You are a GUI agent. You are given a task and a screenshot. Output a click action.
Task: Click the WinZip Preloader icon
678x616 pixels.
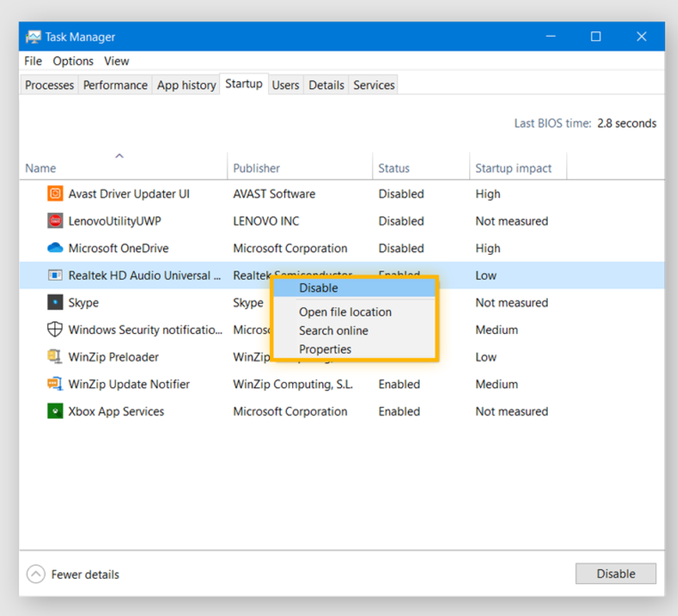[x=54, y=357]
